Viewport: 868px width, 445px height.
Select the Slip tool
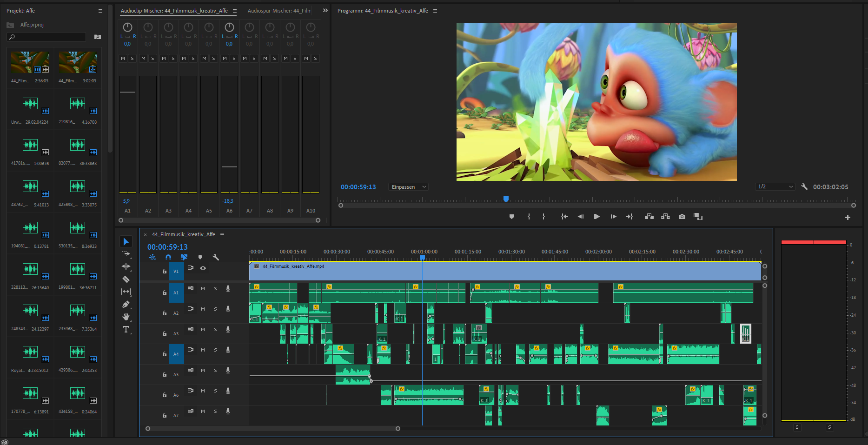(x=126, y=292)
